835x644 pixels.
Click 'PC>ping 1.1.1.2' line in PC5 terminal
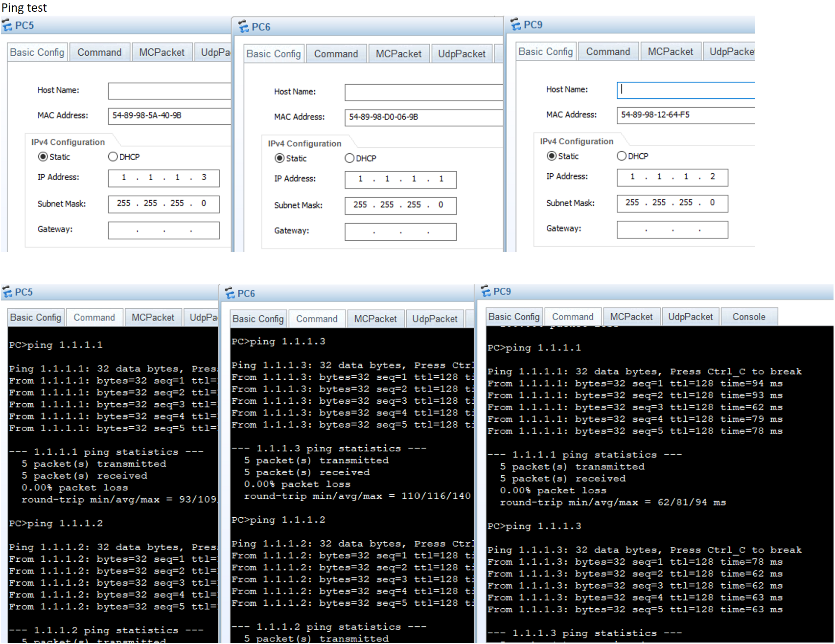pyautogui.click(x=56, y=524)
